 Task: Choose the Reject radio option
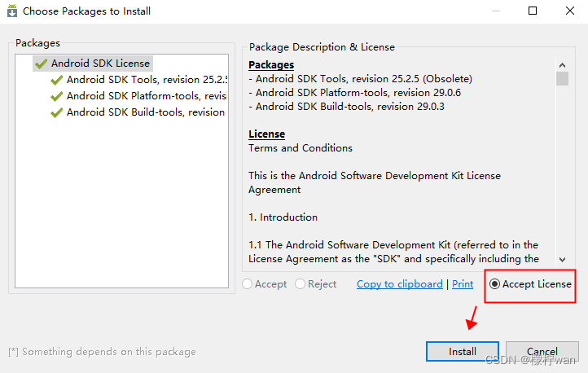pos(301,284)
